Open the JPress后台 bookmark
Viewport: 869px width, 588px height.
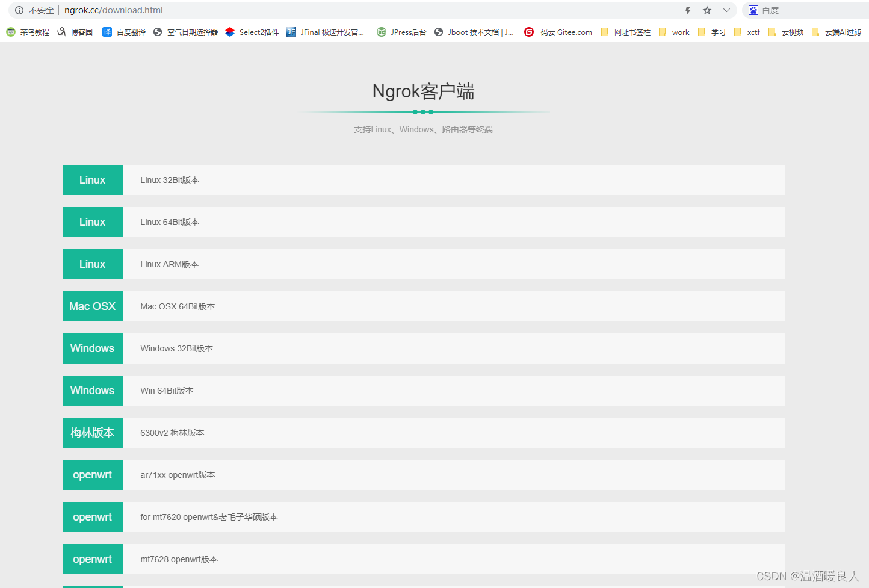tap(401, 32)
